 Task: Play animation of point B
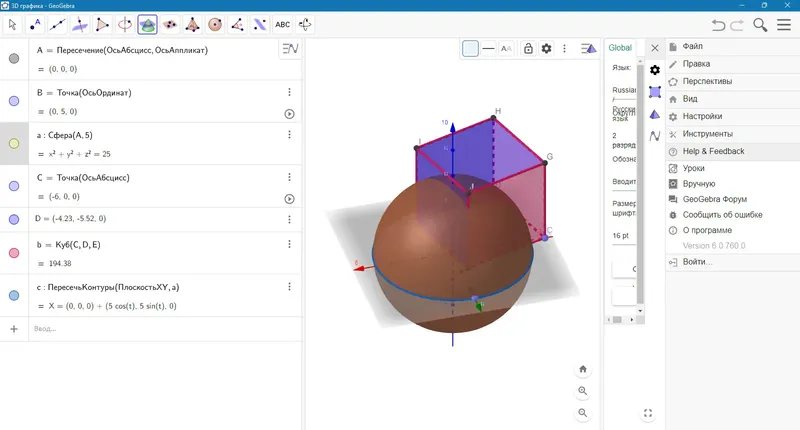click(289, 114)
